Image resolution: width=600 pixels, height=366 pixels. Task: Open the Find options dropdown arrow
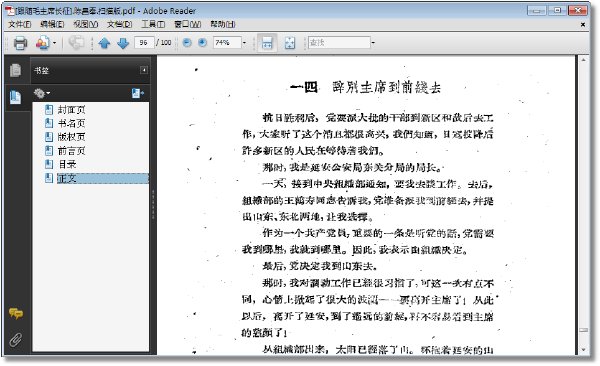coord(373,43)
